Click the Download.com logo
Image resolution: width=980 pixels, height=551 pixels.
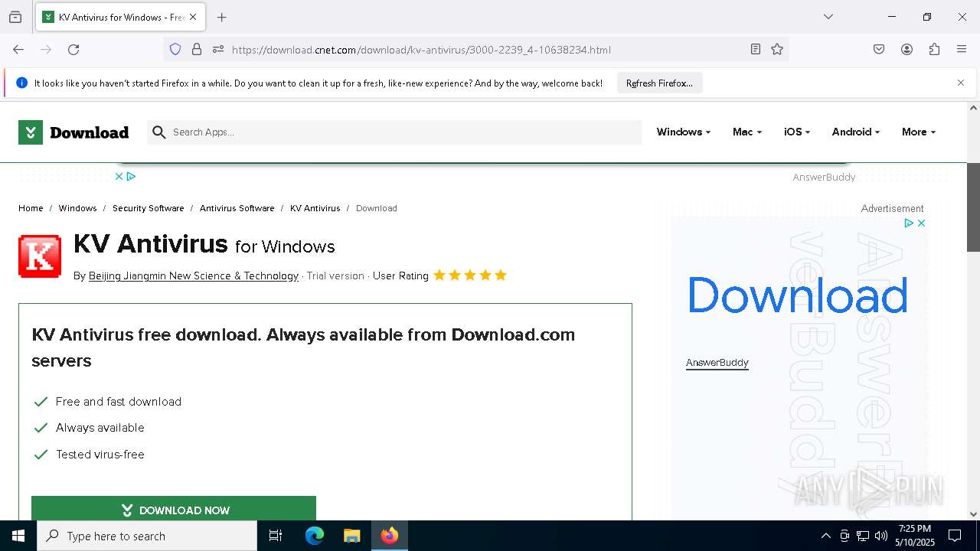73,132
